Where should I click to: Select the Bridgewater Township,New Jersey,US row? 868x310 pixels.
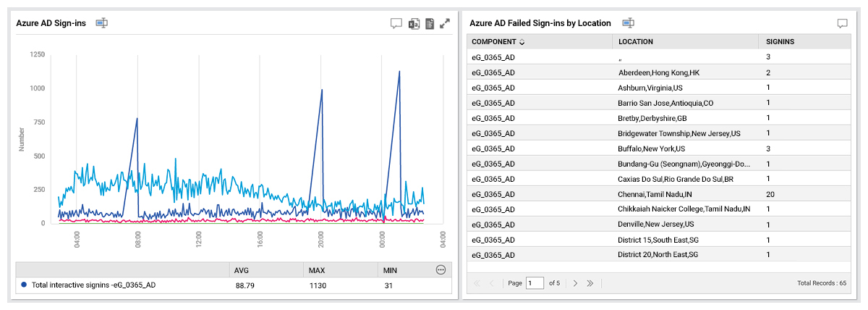[x=659, y=133]
